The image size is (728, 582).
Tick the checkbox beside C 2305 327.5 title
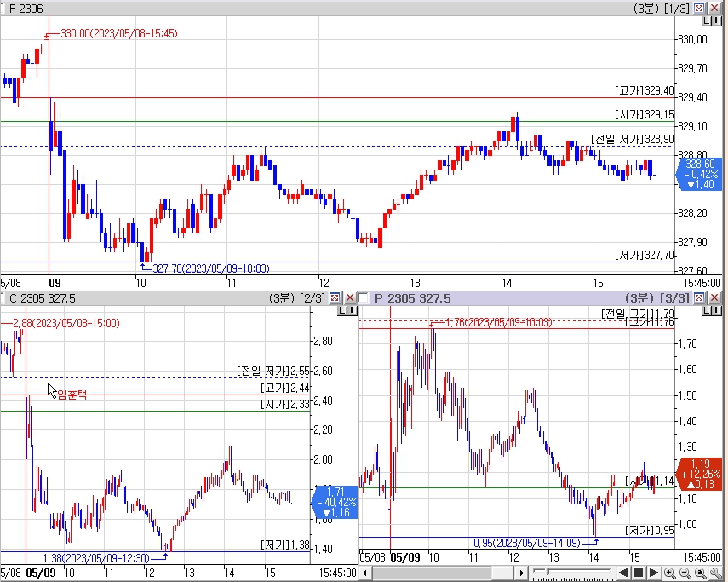[3, 297]
